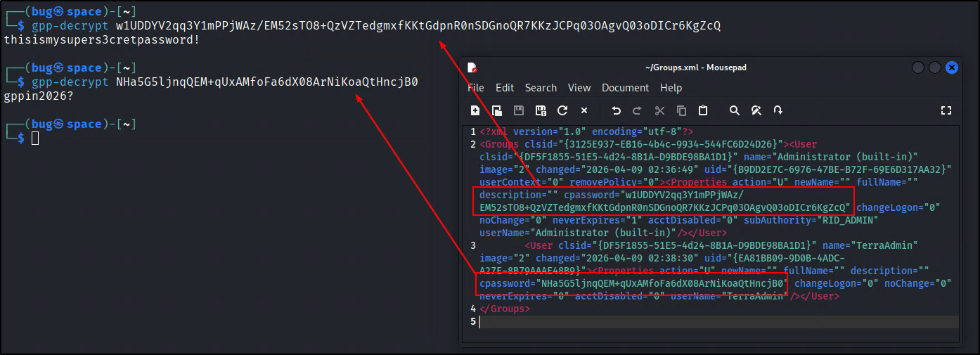
Task: Toggle fullscreen mode in Mousepad
Action: (x=946, y=110)
